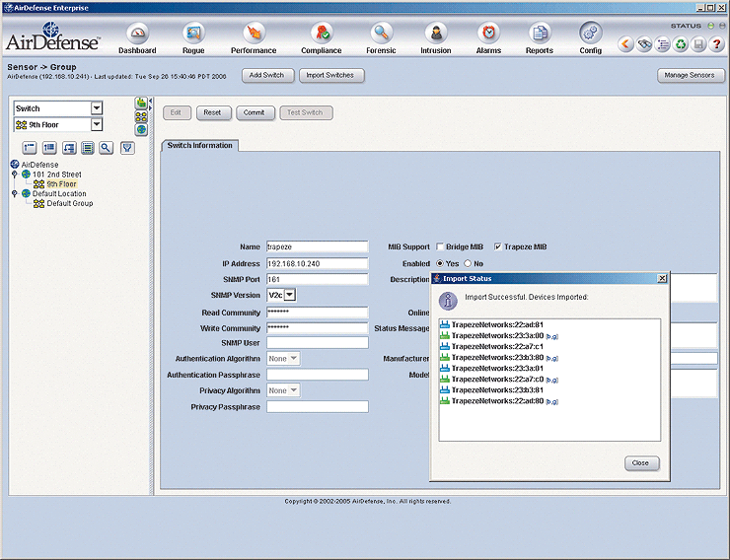Check the Bridge MIB checkbox
Screen dimensions: 730x560
point(440,246)
